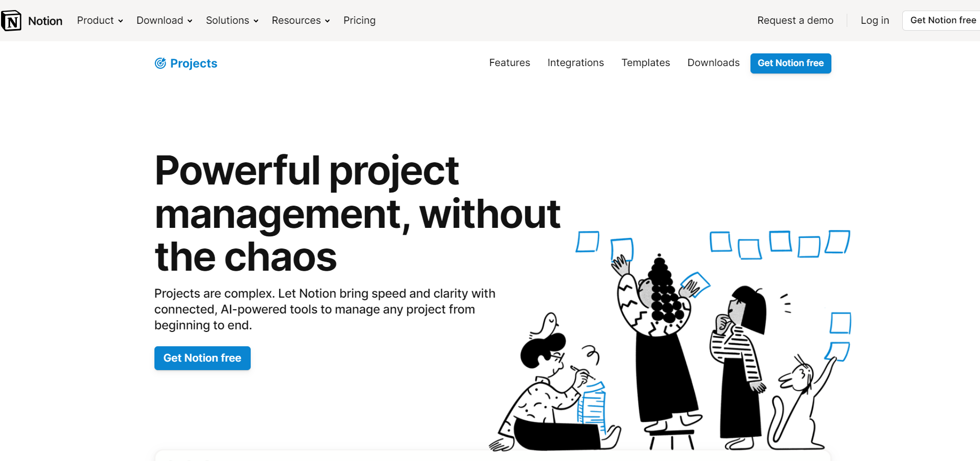Go to the Pricing page
This screenshot has height=461, width=980.
pos(360,21)
